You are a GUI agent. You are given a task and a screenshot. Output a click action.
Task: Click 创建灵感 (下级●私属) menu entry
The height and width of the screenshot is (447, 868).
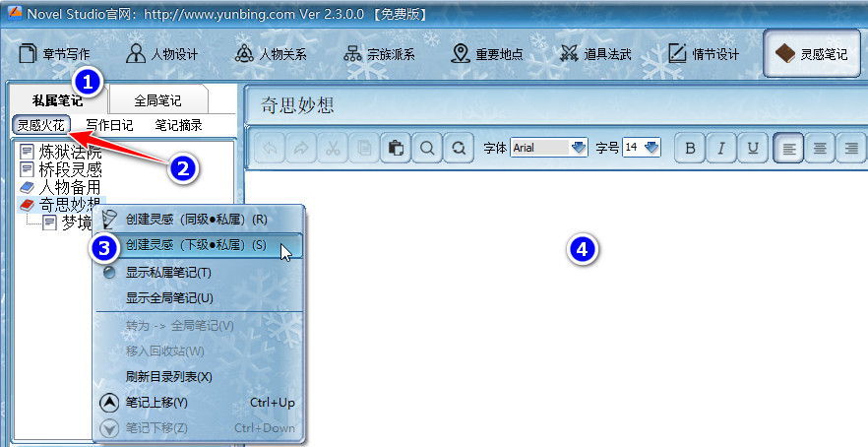pyautogui.click(x=196, y=244)
